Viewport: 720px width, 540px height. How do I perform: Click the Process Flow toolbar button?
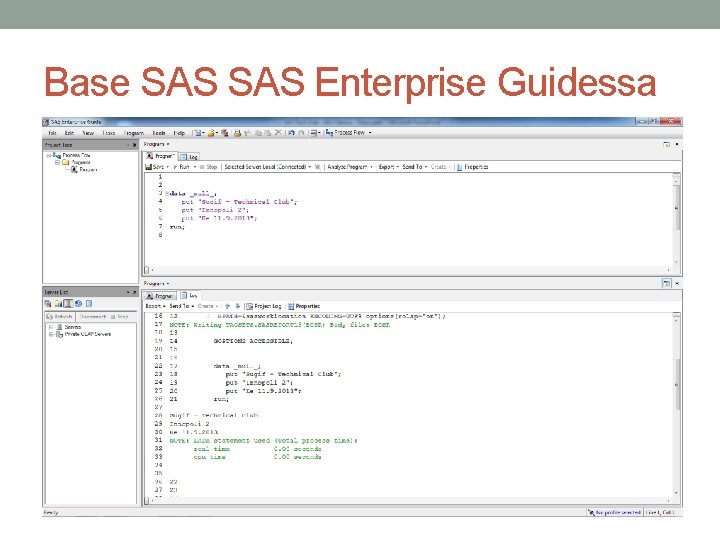345,133
